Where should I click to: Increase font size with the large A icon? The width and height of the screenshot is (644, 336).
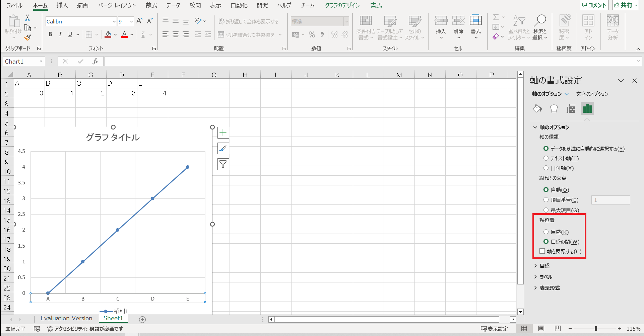pos(140,21)
